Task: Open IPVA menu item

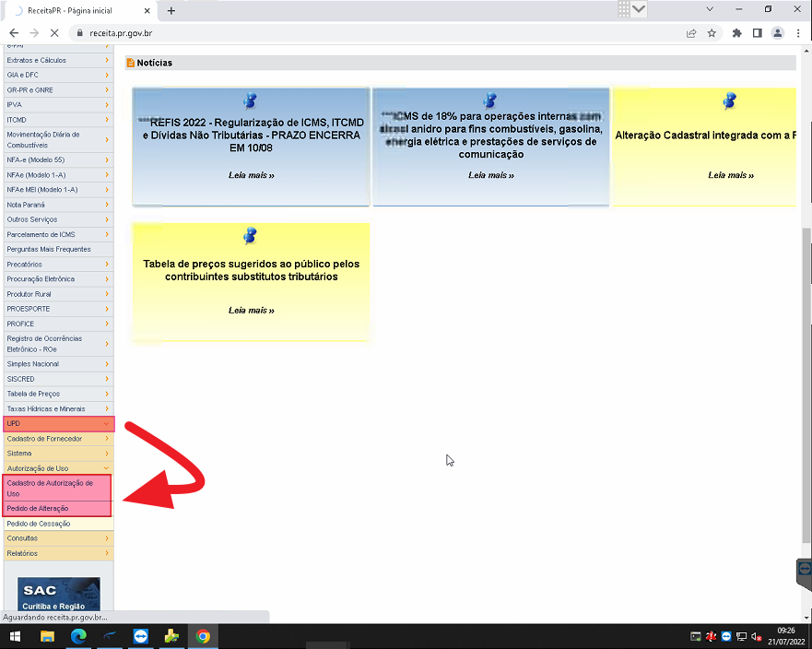Action: (58, 104)
